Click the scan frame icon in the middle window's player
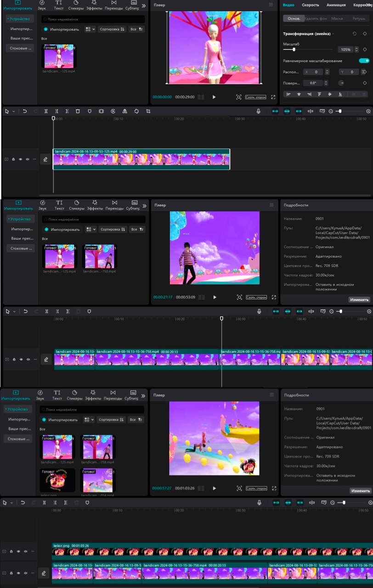This screenshot has height=588, width=373. pyautogui.click(x=239, y=297)
